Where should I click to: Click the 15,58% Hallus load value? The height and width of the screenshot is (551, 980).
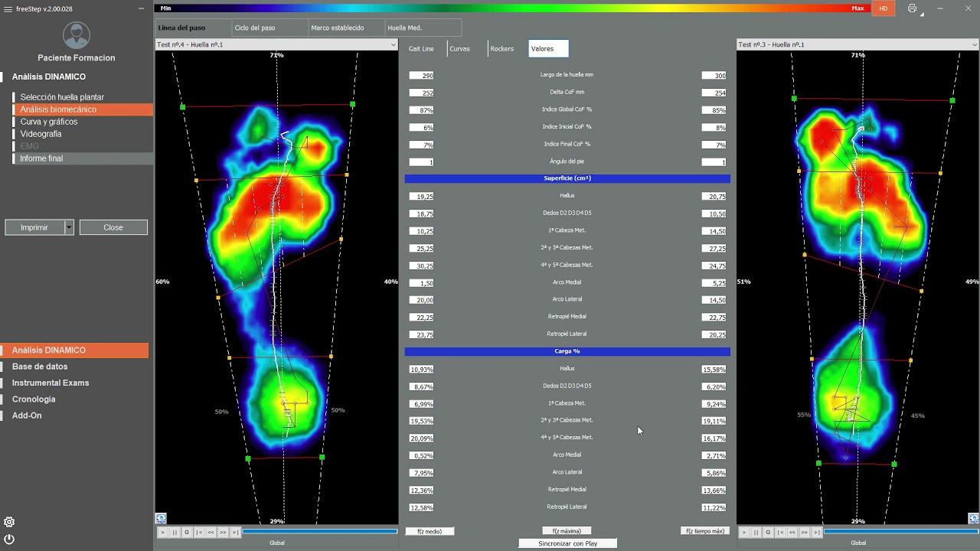coord(714,370)
